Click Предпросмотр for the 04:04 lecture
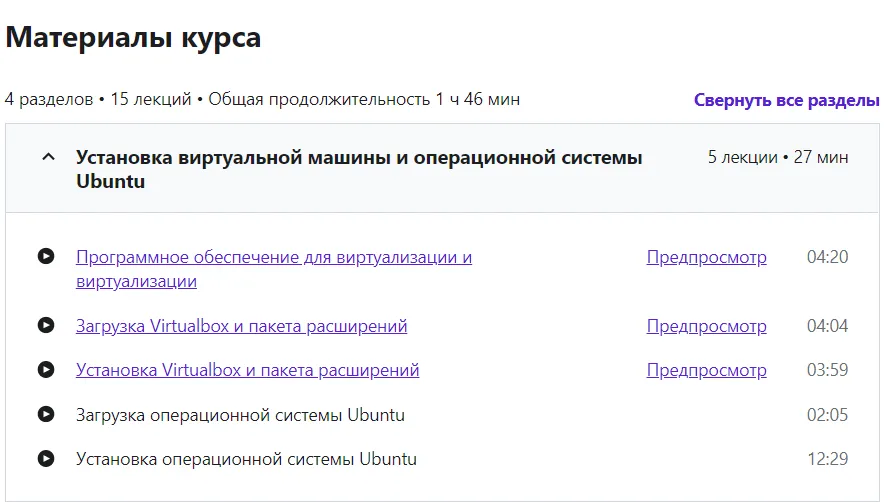Image resolution: width=884 pixels, height=502 pixels. (706, 326)
